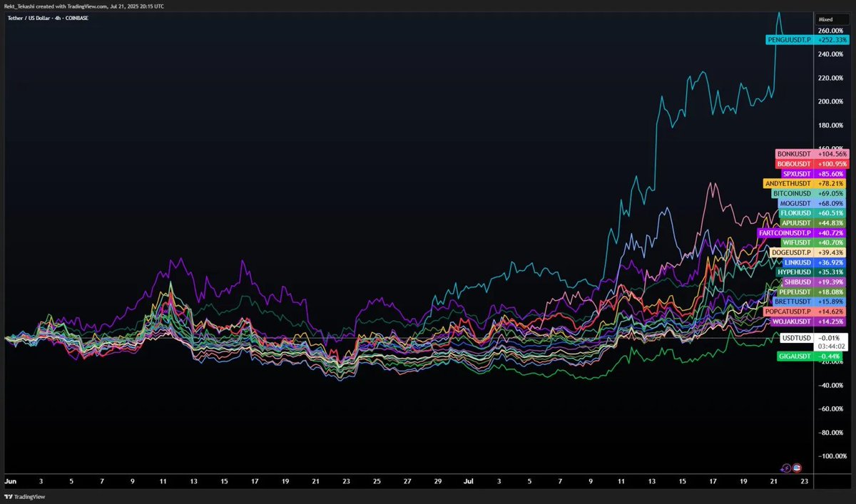Image resolution: width=856 pixels, height=504 pixels.
Task: Click the 25 date on time axis
Action: point(377,482)
